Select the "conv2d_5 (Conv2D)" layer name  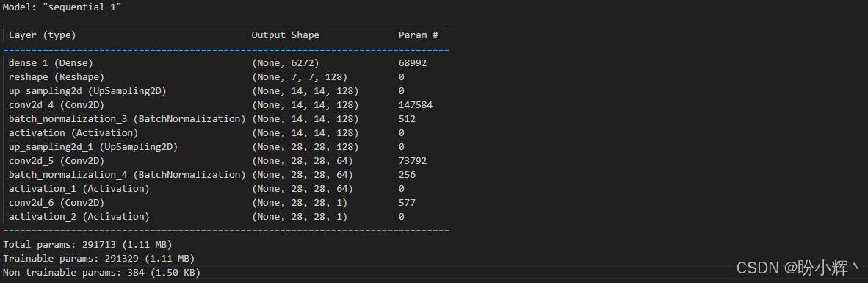pos(56,160)
